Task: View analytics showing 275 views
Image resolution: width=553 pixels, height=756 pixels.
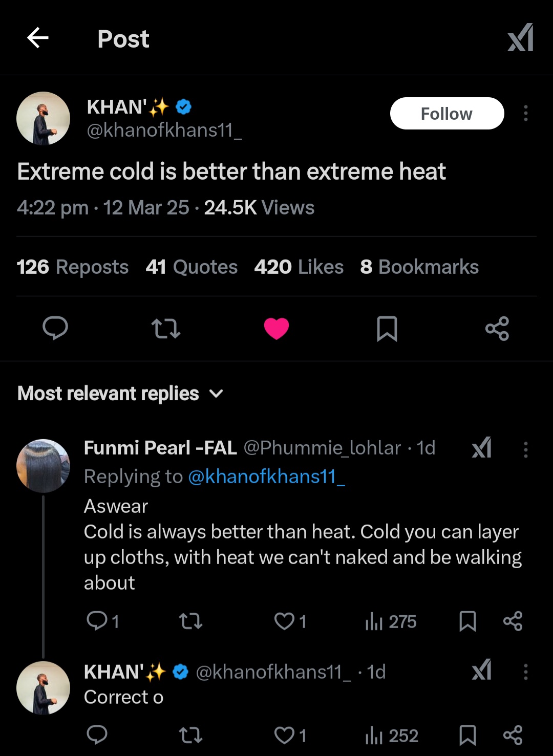Action: pyautogui.click(x=391, y=622)
